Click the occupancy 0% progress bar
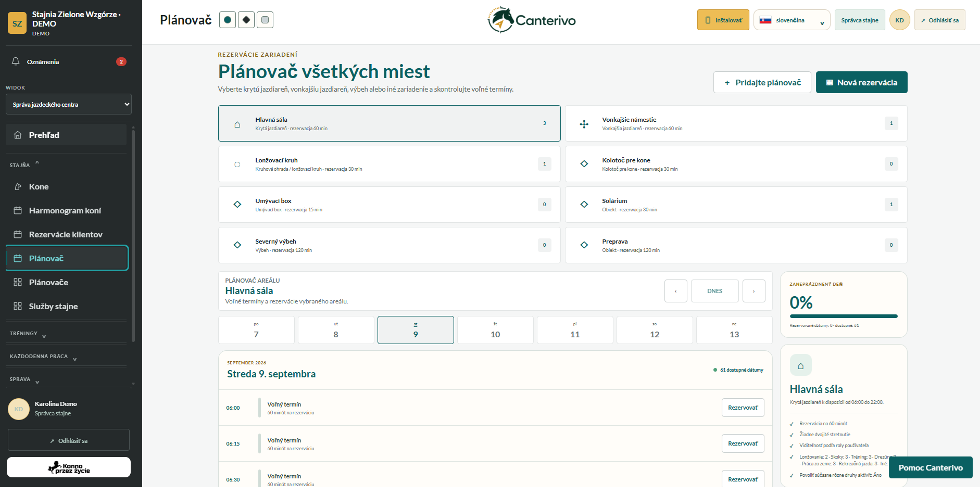980x495 pixels. pyautogui.click(x=844, y=316)
